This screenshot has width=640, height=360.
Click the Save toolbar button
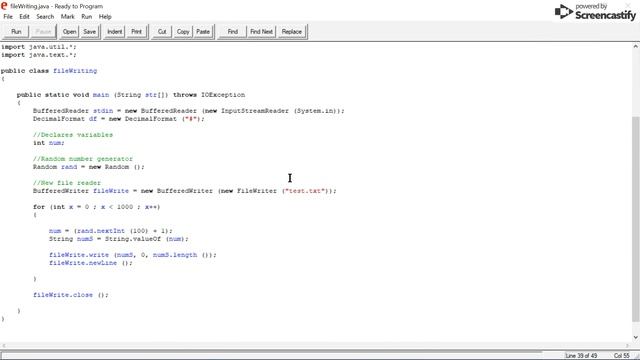(x=89, y=31)
